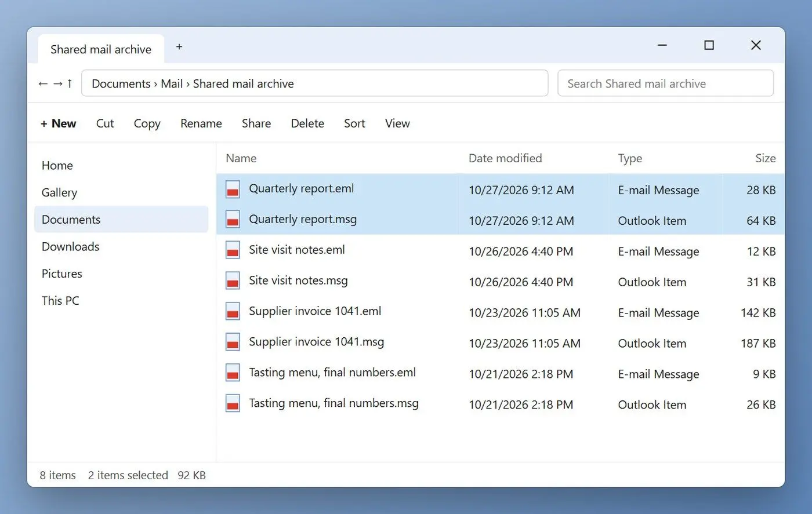Go forward with the right arrow
Viewport: 812px width, 514px height.
tap(57, 83)
